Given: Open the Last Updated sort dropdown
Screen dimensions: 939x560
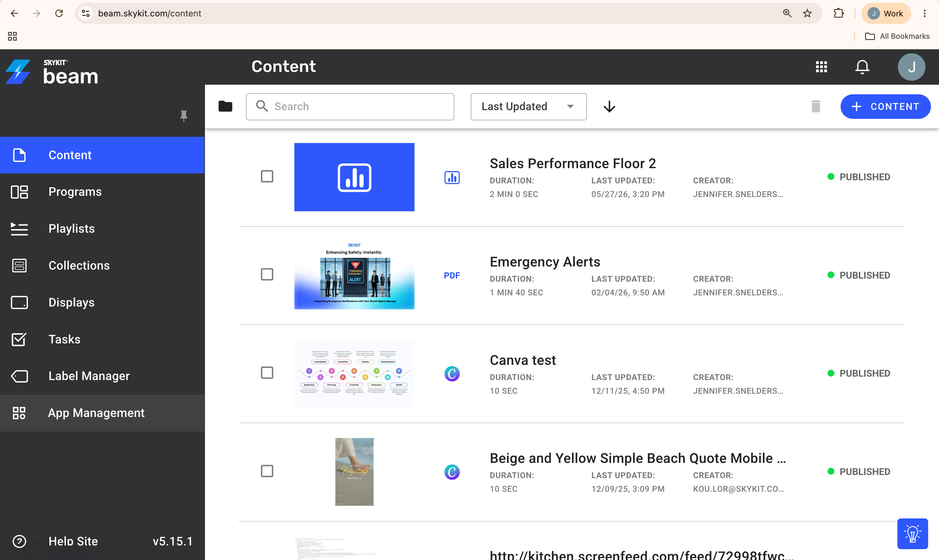Looking at the screenshot, I should click(x=528, y=107).
